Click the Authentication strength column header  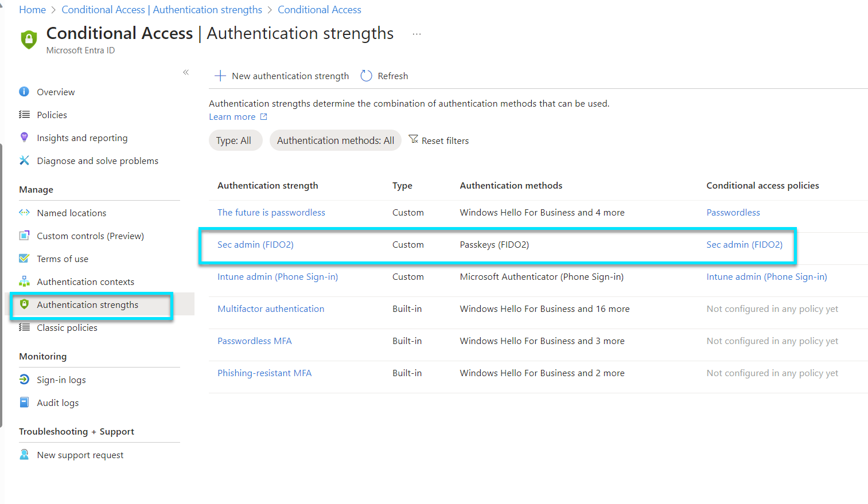268,185
